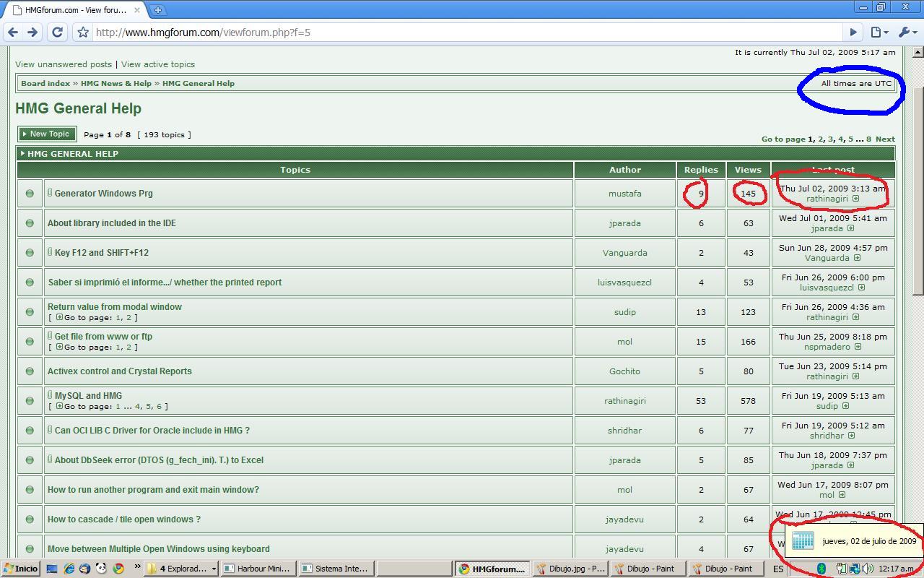Viewport: 924px width, 578px height.
Task: Open the 'MySQL and HMG' topic
Action: pos(88,395)
